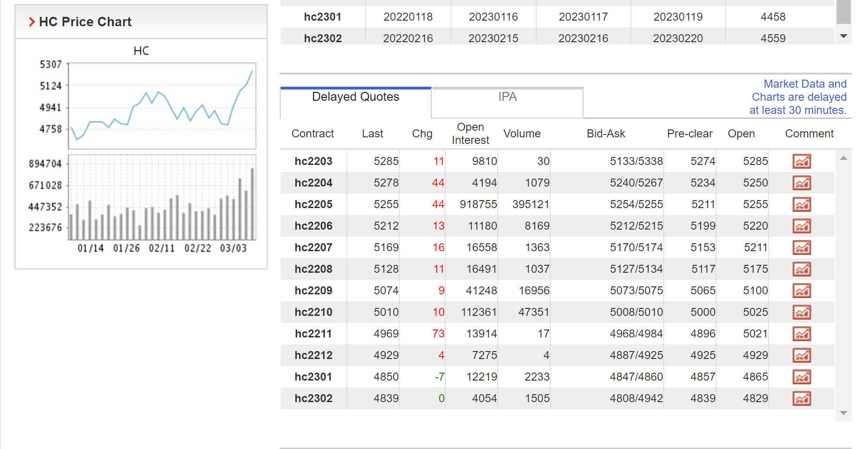Click the Open Interest column header

[471, 134]
